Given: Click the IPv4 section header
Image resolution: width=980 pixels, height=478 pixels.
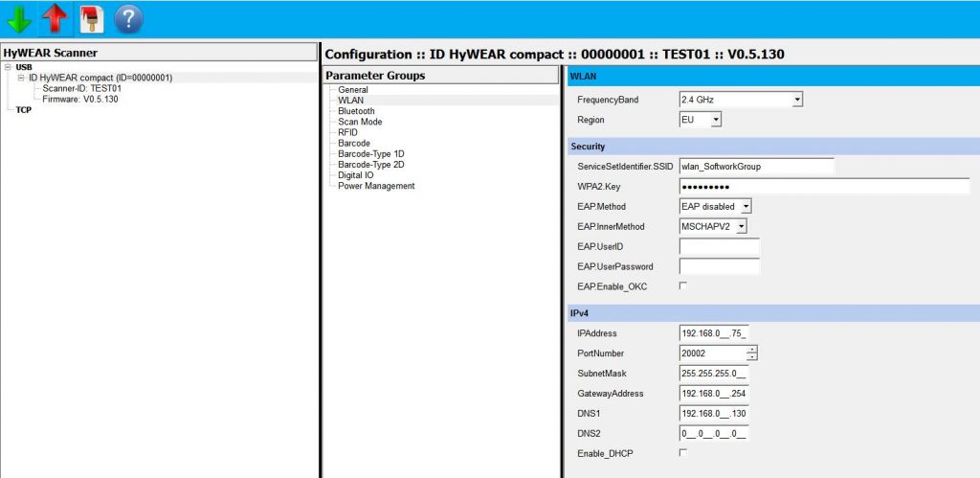Looking at the screenshot, I should click(773, 313).
